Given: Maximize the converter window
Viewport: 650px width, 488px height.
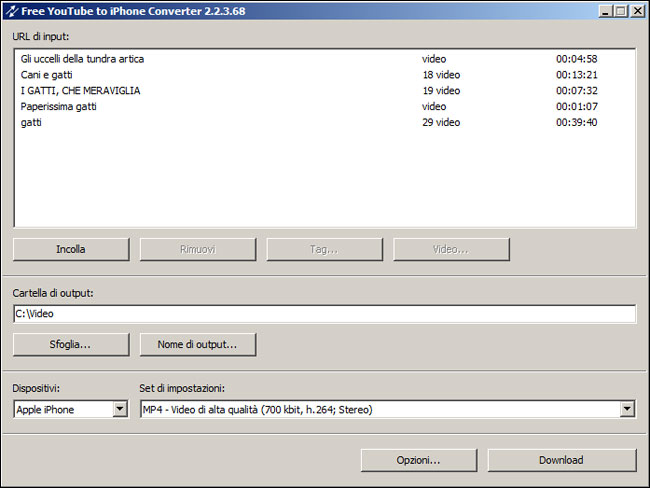Looking at the screenshot, I should tap(621, 11).
